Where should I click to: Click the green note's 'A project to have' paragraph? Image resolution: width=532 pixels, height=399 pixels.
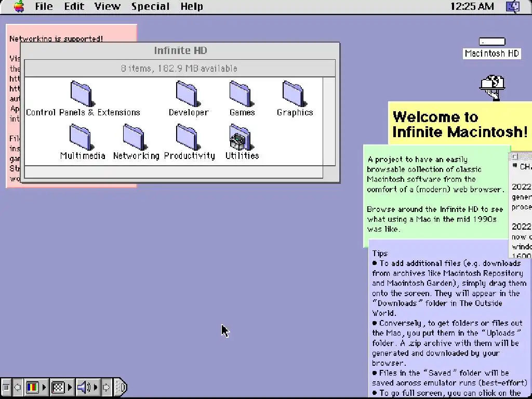pos(435,174)
